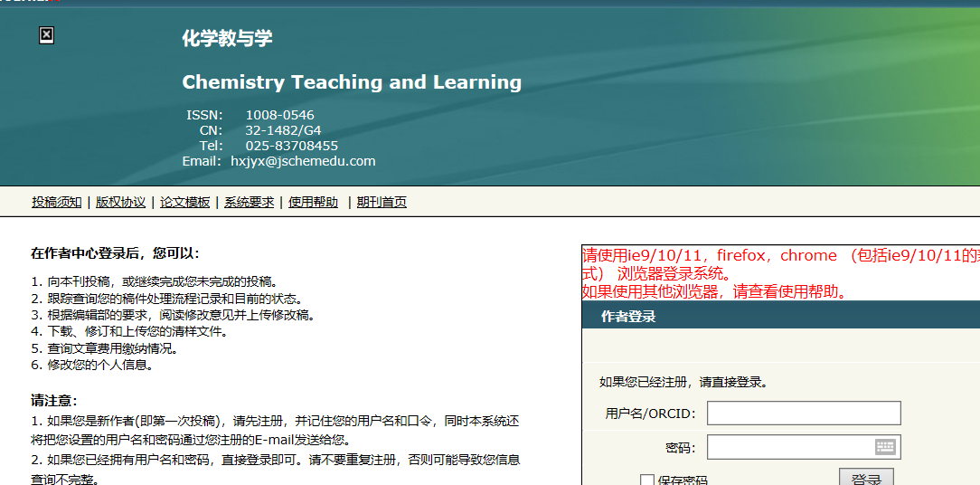Click item 4 下载、修订和上传 text
Screen dimensions: 980x485
pos(128,332)
